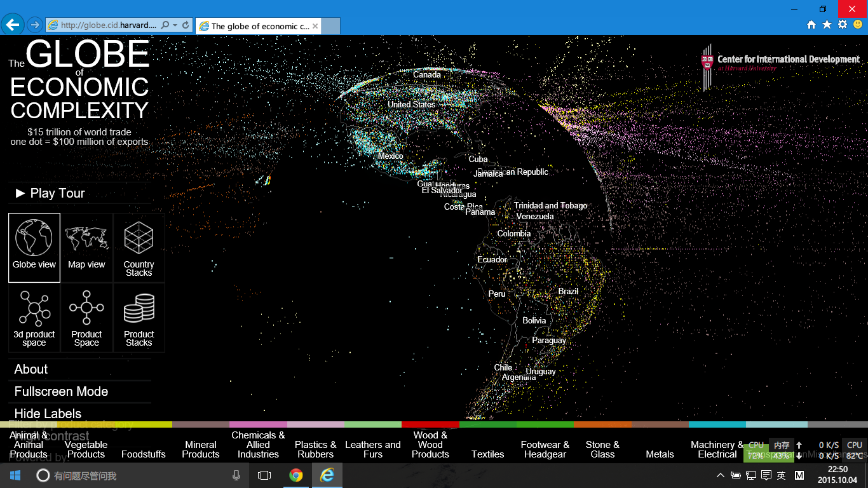This screenshot has height=488, width=868.
Task: Open the Windows Start menu
Action: tap(15, 475)
